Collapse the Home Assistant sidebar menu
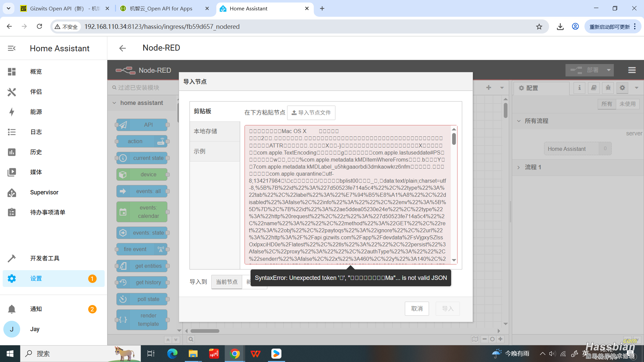Screen dimensions: 644x362 (12, 48)
